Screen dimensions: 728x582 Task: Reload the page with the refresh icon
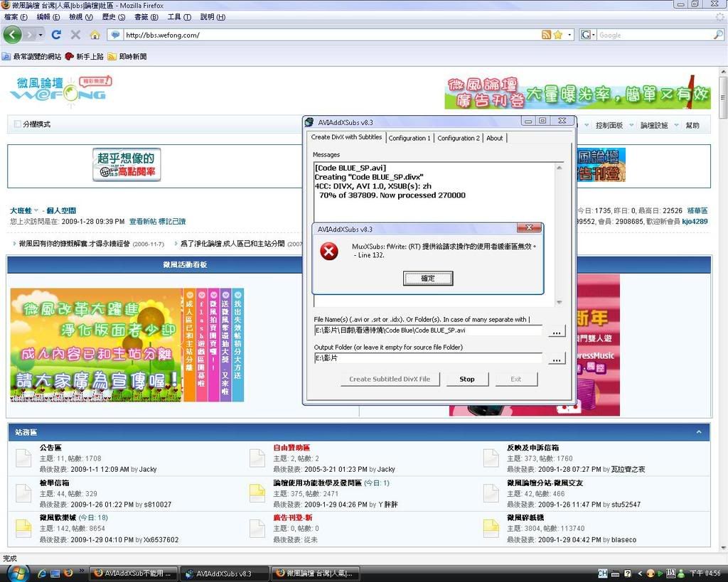point(56,35)
